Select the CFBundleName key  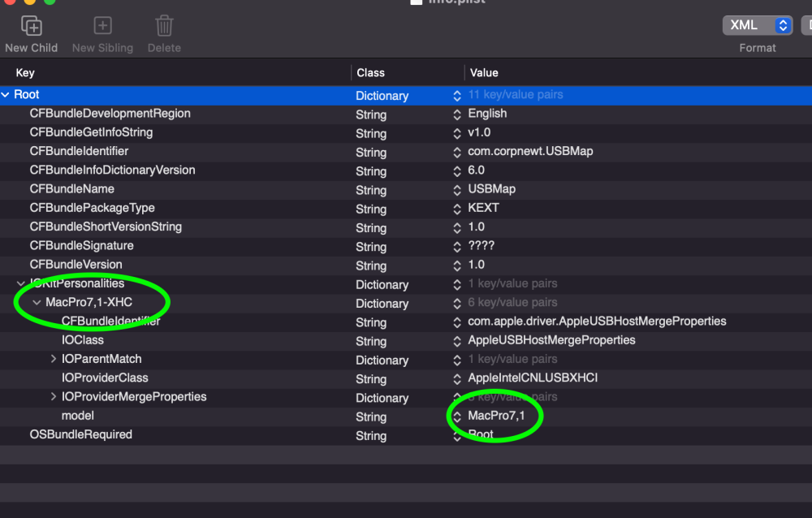(x=72, y=188)
